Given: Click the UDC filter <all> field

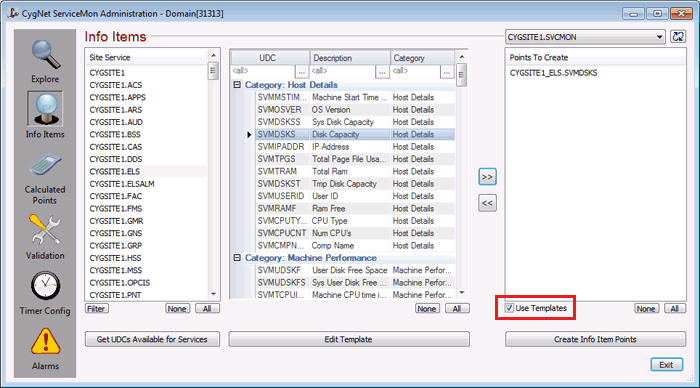Looking at the screenshot, I should [263, 71].
